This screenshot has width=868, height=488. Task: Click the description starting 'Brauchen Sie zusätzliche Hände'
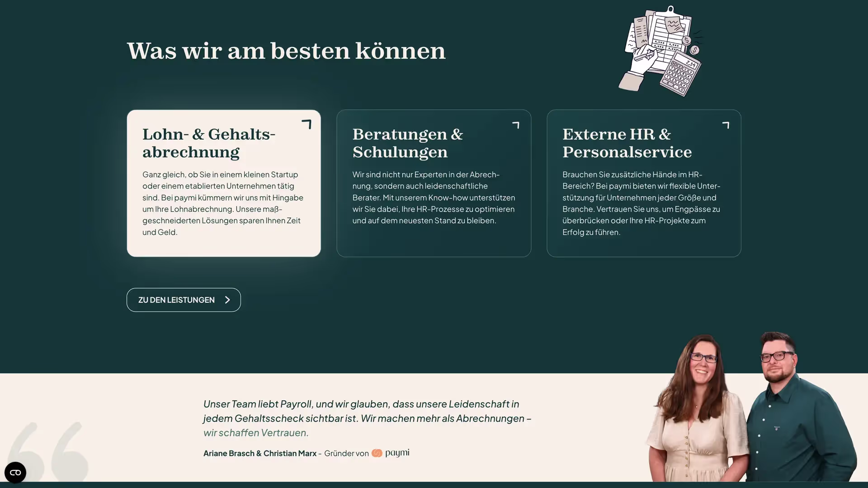(x=642, y=203)
